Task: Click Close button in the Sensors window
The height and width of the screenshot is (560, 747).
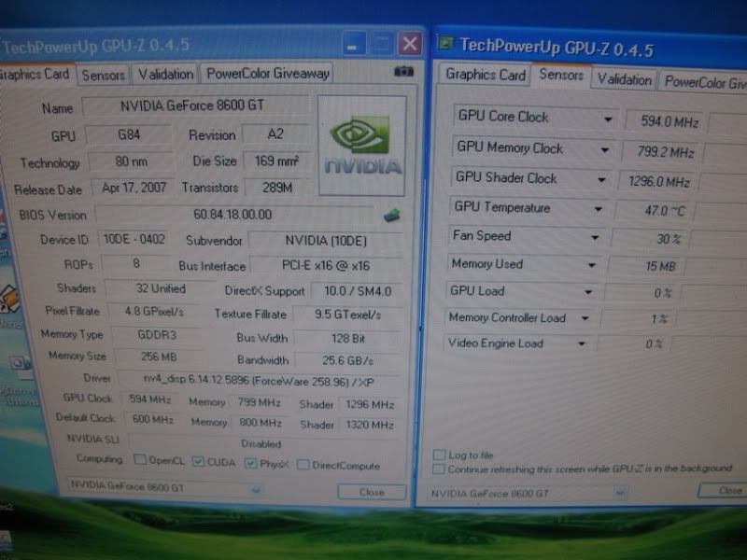Action: [x=725, y=491]
